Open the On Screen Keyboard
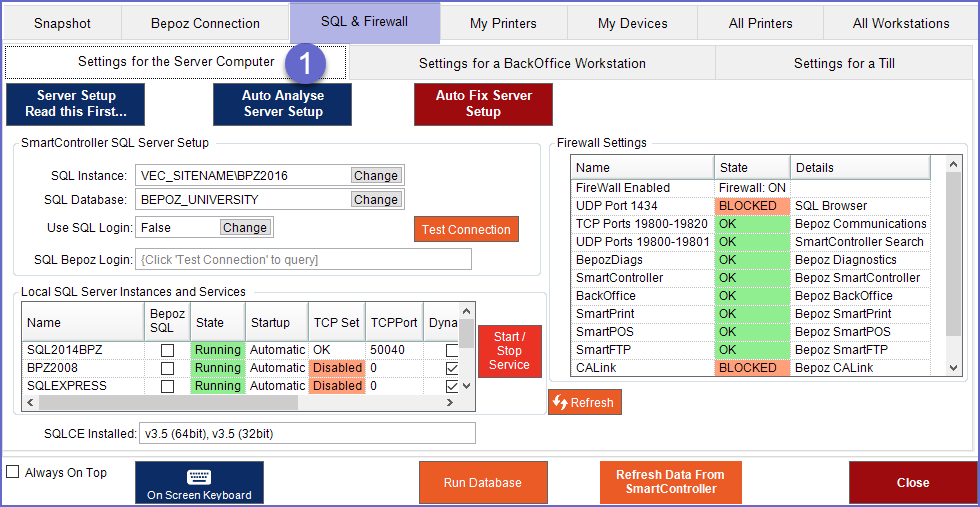This screenshot has width=980, height=507. [x=199, y=483]
